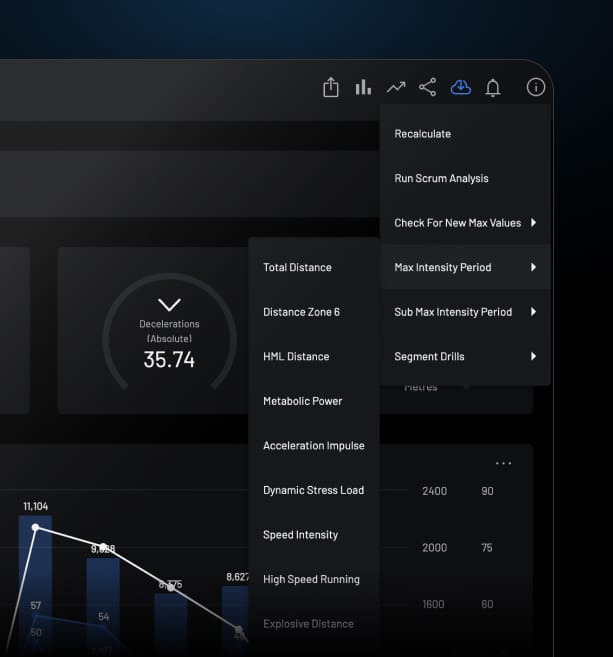The width and height of the screenshot is (613, 657).
Task: Open the Check For New Max Values submenu
Action: [465, 222]
